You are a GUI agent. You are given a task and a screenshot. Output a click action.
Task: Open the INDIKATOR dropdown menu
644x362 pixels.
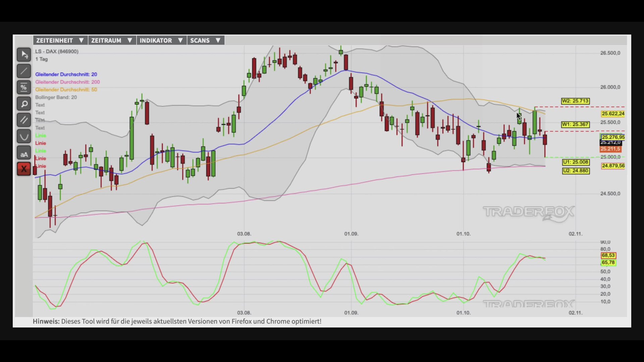(x=162, y=41)
